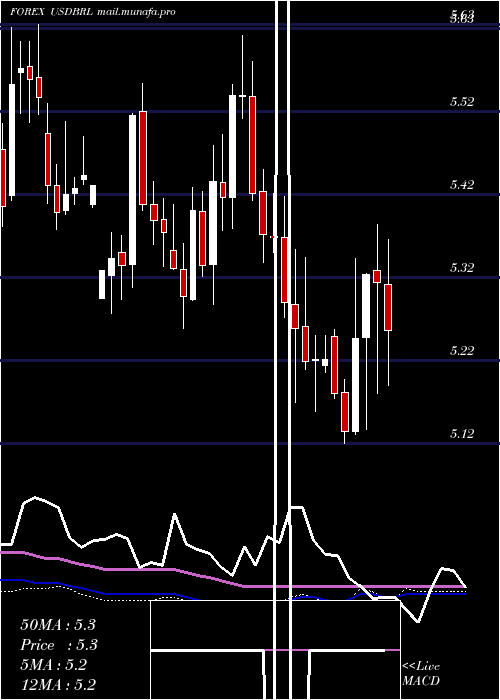The image size is (500, 700).
Task: Click the Price : 5.3 readout
Action: tap(59, 645)
